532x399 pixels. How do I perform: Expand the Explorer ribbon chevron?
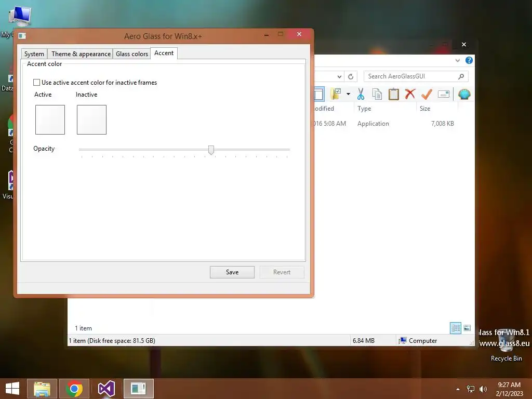pyautogui.click(x=457, y=60)
